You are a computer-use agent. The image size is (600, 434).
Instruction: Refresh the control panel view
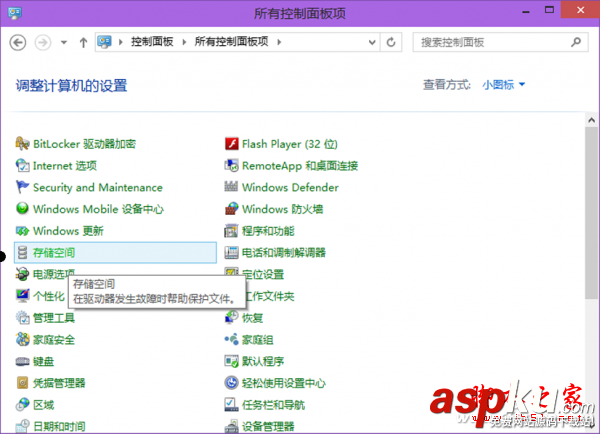pyautogui.click(x=391, y=42)
